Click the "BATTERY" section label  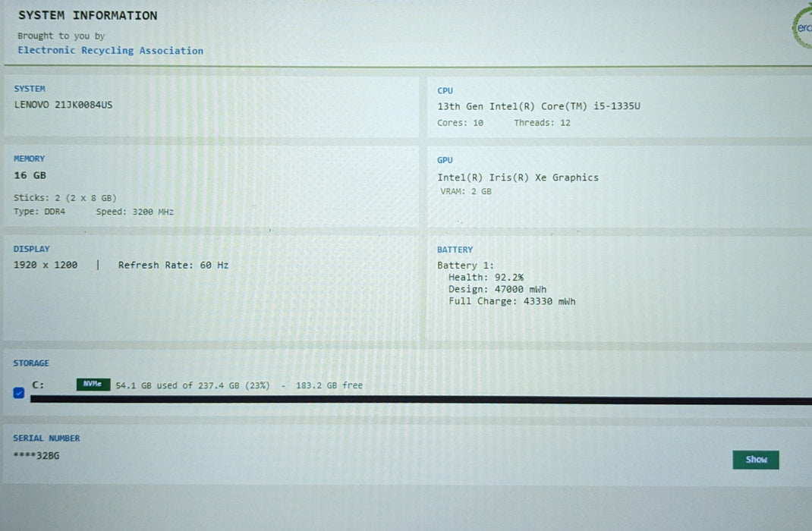coord(455,250)
